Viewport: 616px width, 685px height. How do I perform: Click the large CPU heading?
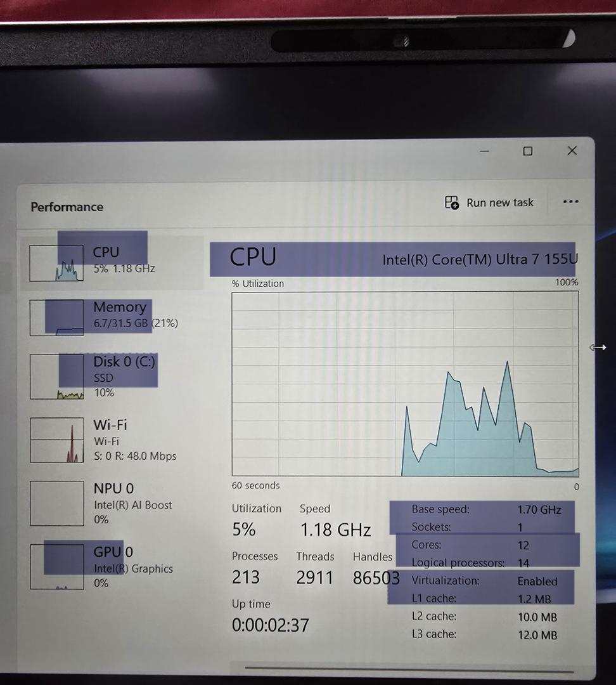[253, 256]
